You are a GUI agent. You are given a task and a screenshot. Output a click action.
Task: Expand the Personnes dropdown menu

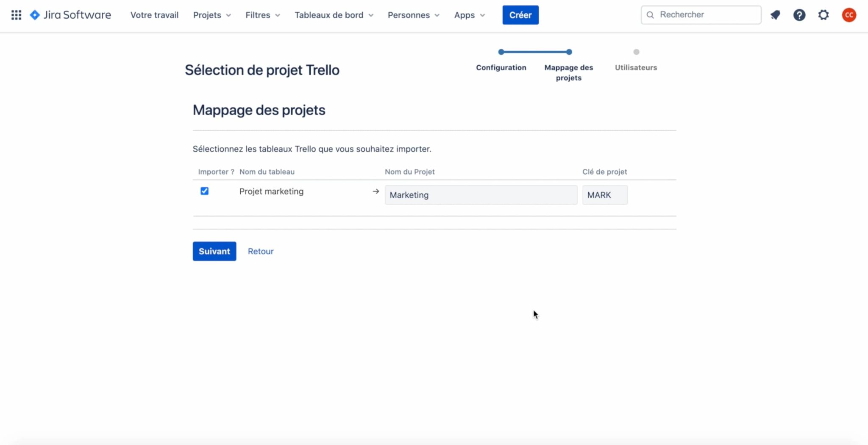click(x=414, y=15)
